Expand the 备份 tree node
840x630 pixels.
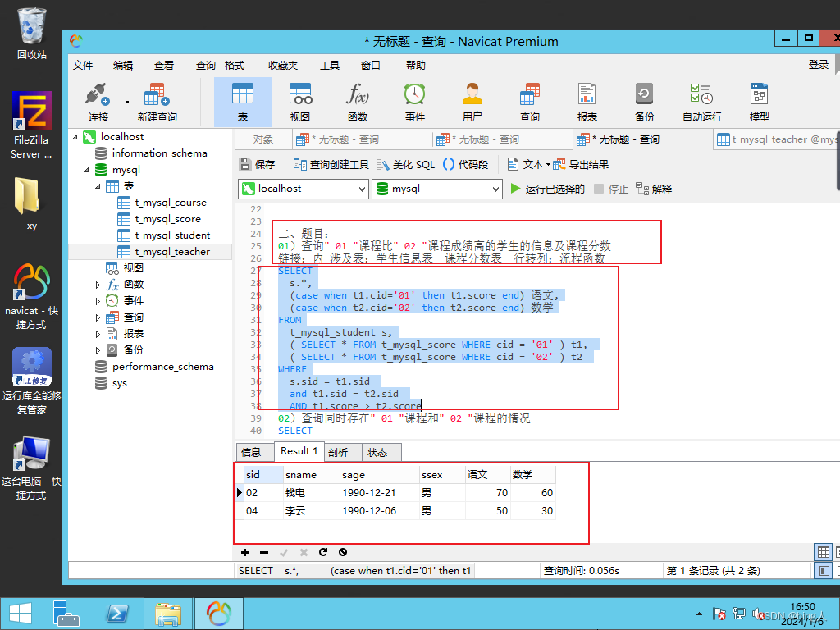(98, 350)
